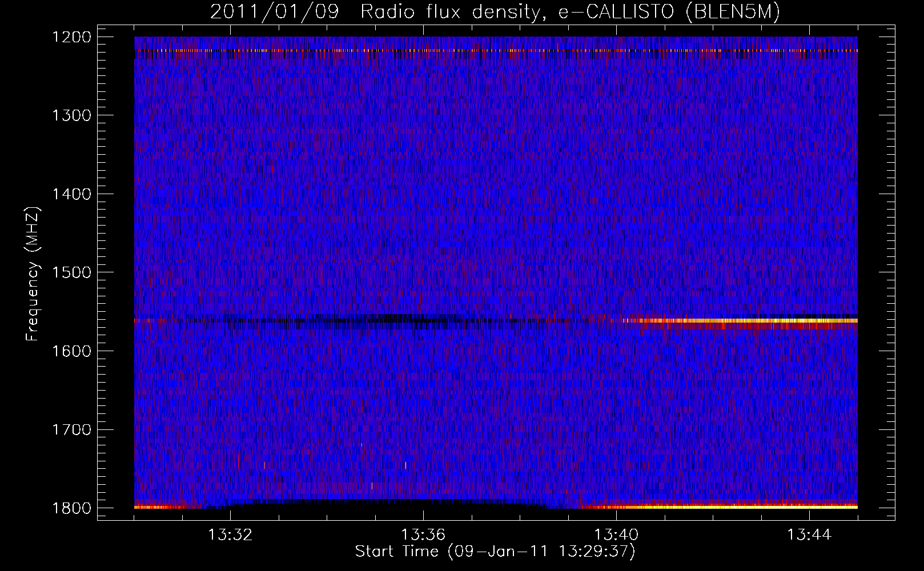The image size is (924, 571).
Task: Select the '1700' frequency axis label
Action: coord(71,429)
